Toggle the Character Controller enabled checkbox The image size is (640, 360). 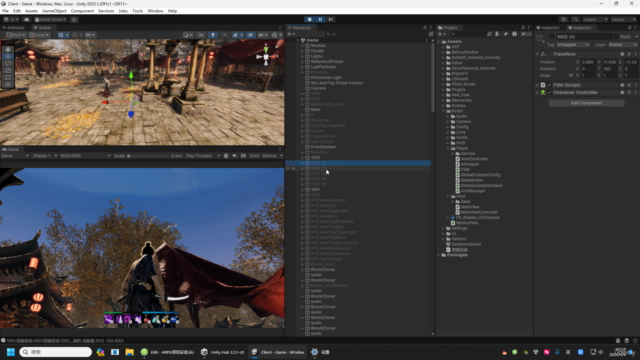pyautogui.click(x=549, y=93)
